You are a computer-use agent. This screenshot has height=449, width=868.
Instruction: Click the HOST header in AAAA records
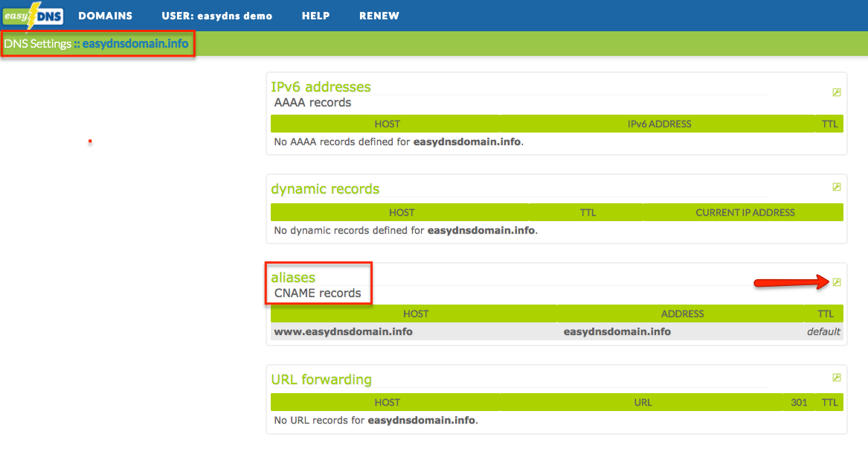point(387,124)
